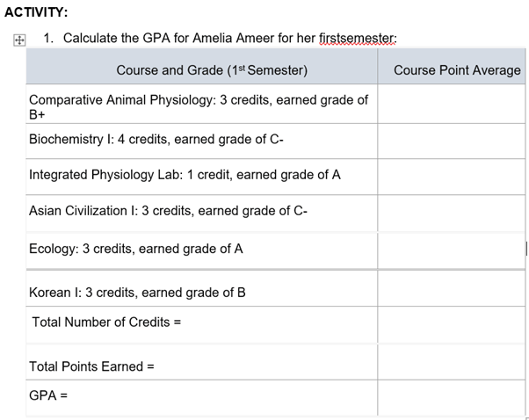
Task: Click the empty point cell for Comparative Animal Physiology
Action: (x=451, y=106)
